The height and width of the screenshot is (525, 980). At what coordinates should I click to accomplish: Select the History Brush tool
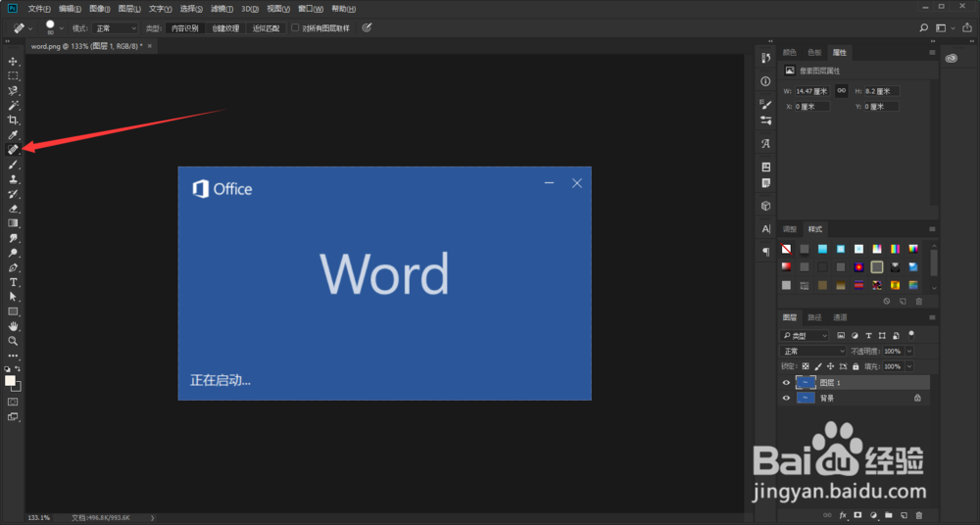point(13,194)
